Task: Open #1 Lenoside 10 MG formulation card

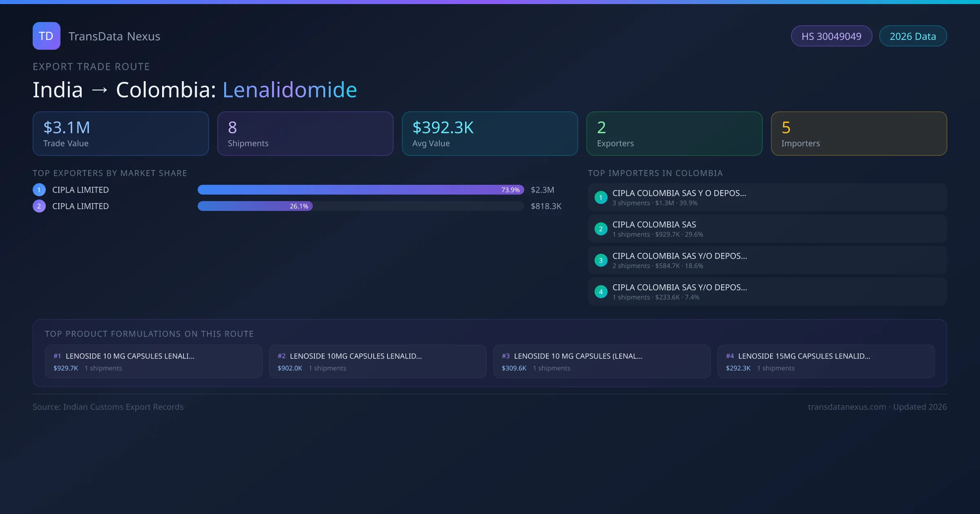Action: pyautogui.click(x=154, y=361)
